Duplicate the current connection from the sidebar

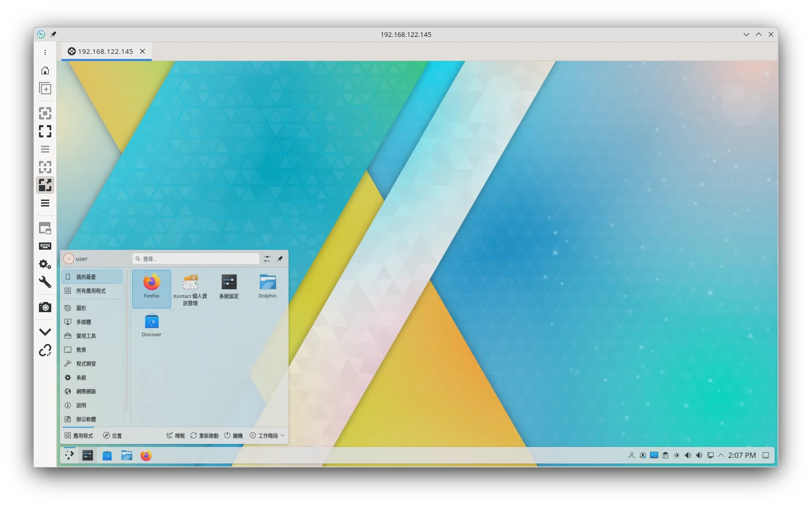pos(45,89)
